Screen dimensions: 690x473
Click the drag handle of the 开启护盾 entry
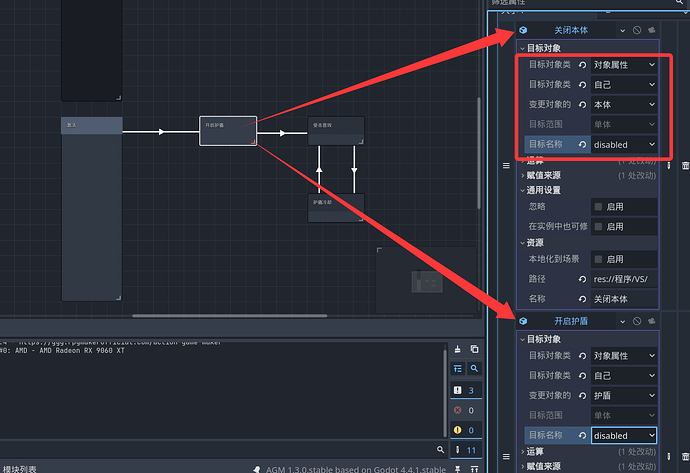click(x=506, y=456)
